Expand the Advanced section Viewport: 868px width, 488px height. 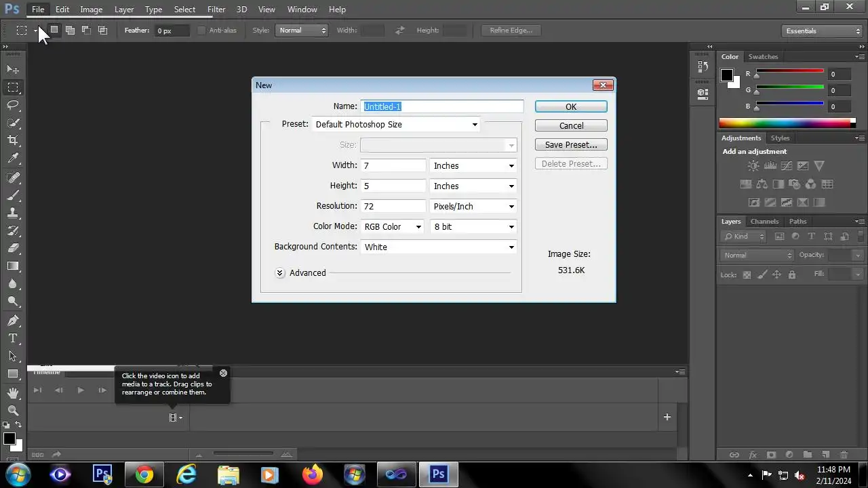[x=280, y=273]
